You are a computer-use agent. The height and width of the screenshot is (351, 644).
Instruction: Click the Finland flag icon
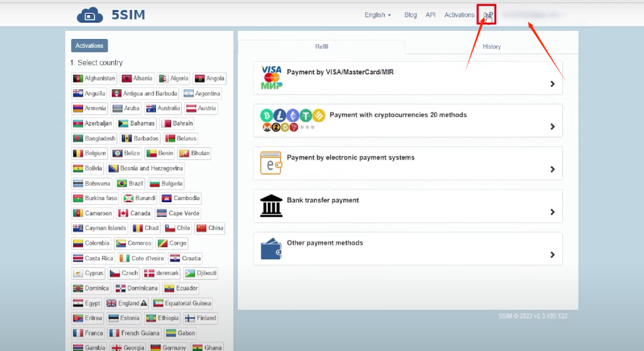pyautogui.click(x=190, y=318)
